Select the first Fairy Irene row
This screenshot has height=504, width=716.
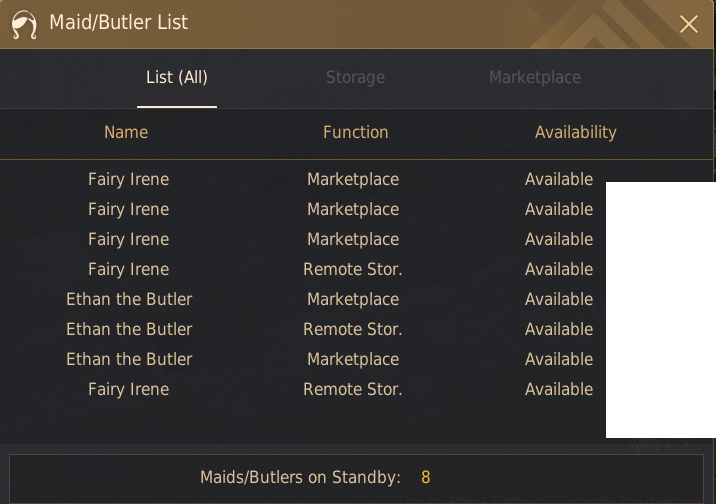click(301, 179)
